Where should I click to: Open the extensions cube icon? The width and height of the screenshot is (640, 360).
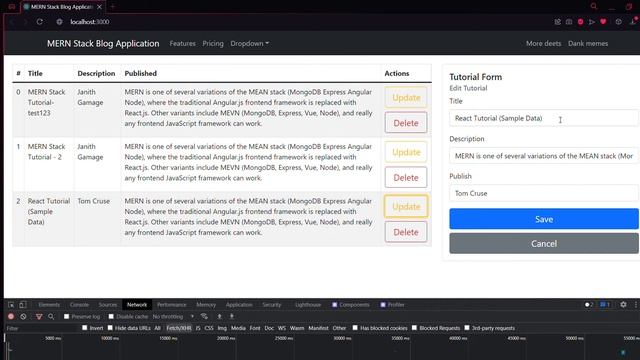(619, 22)
